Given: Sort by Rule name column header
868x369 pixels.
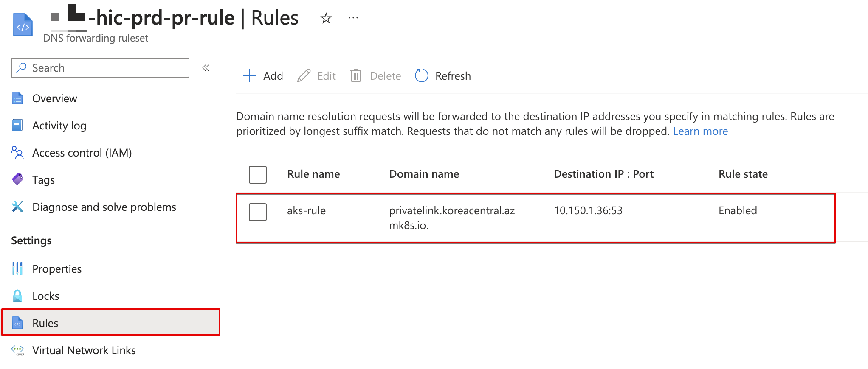Looking at the screenshot, I should (x=313, y=174).
